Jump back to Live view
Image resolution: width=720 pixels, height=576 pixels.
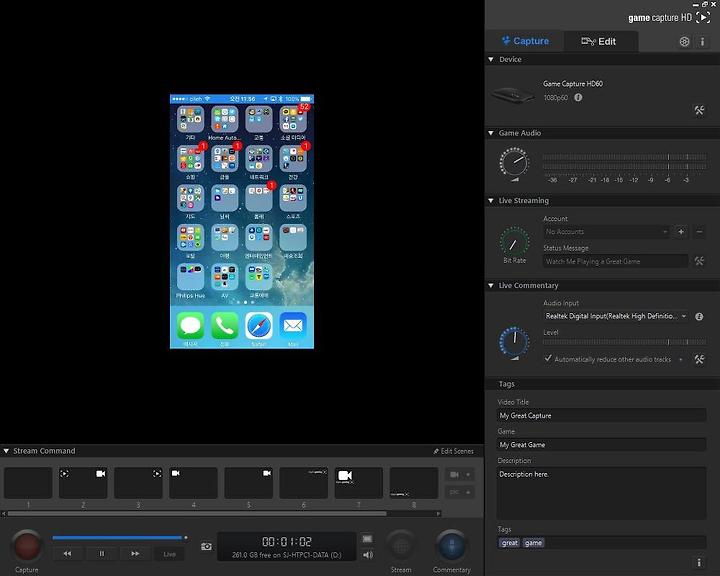169,554
